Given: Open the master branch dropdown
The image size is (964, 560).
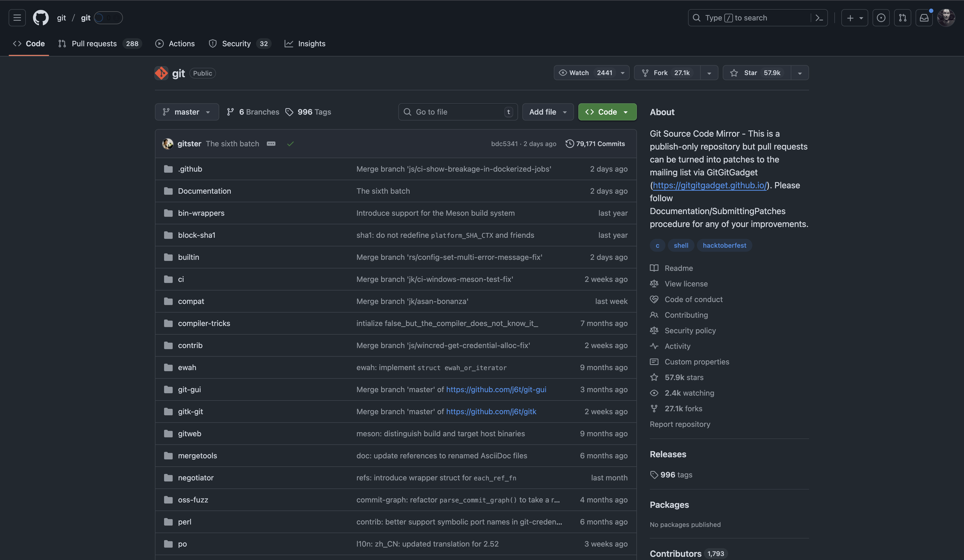Looking at the screenshot, I should tap(187, 112).
